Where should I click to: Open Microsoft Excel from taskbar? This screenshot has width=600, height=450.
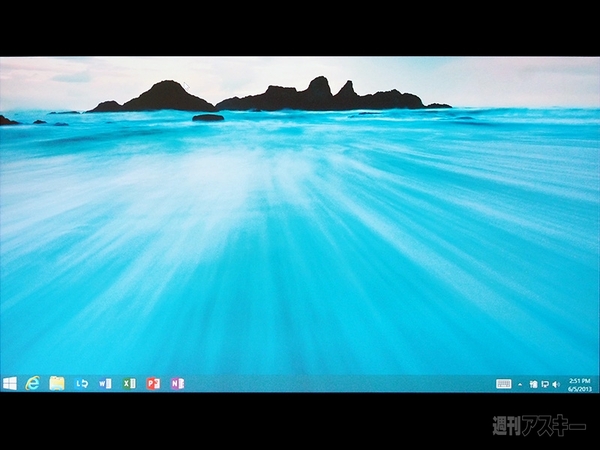coord(129,383)
